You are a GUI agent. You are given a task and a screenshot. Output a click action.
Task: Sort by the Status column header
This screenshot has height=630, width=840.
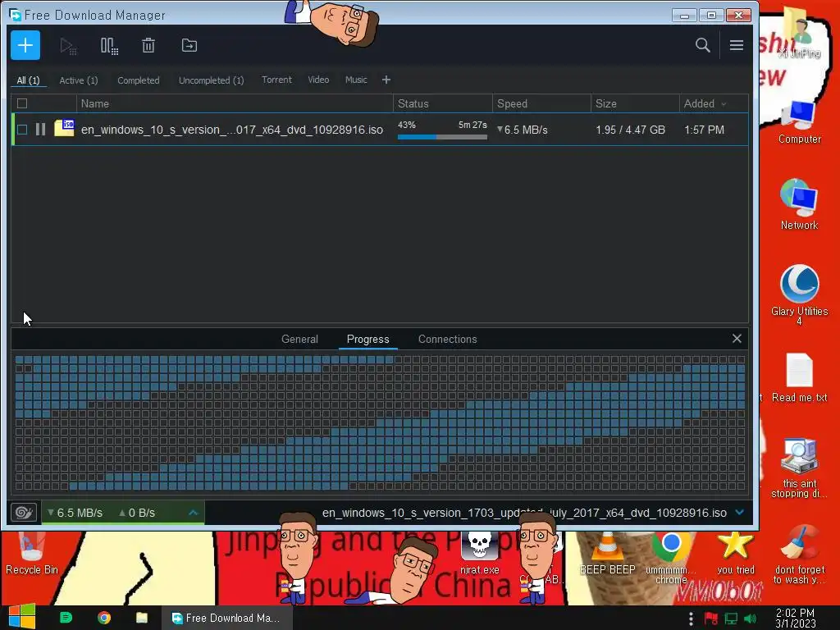[x=443, y=104]
